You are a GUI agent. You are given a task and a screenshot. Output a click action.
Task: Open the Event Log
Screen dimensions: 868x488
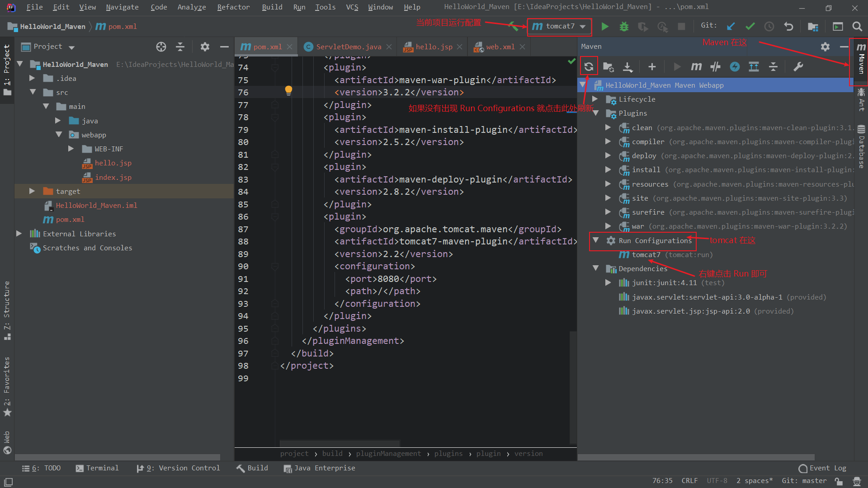tap(823, 468)
